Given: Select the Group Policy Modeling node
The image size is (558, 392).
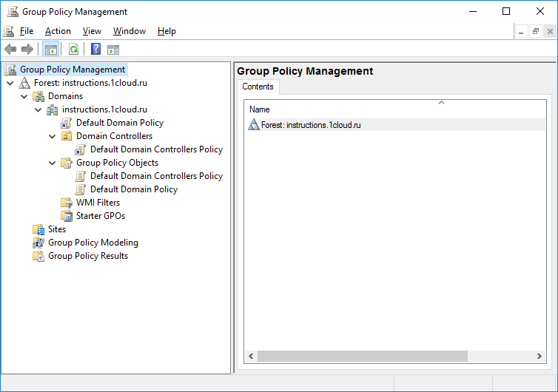Looking at the screenshot, I should point(93,243).
